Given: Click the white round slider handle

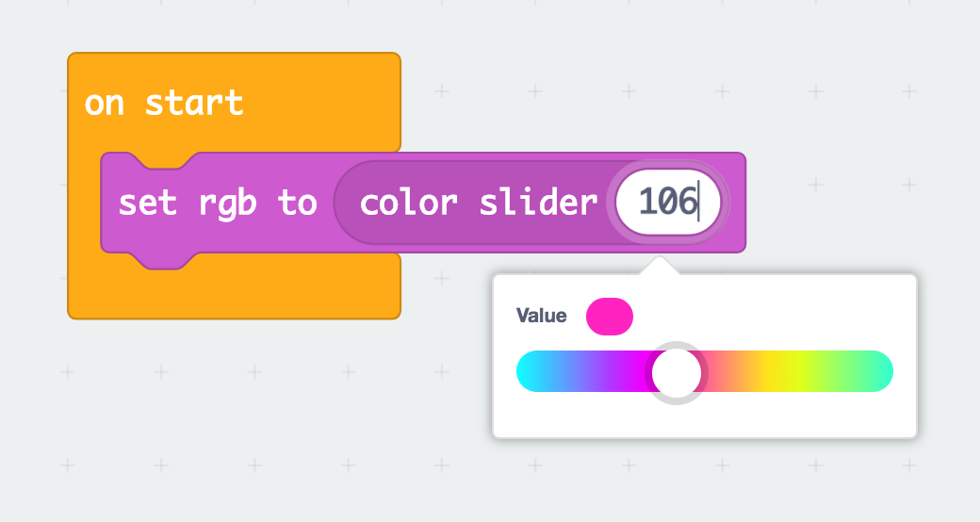Looking at the screenshot, I should pyautogui.click(x=677, y=372).
